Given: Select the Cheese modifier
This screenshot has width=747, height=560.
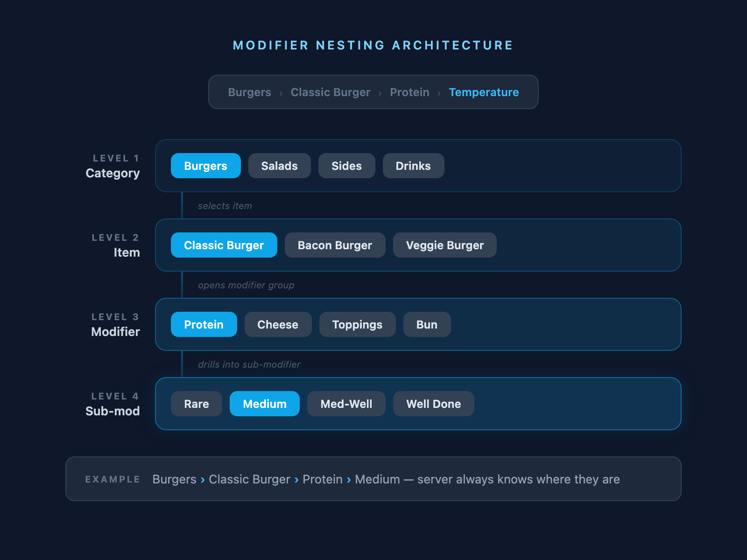Looking at the screenshot, I should 278,324.
